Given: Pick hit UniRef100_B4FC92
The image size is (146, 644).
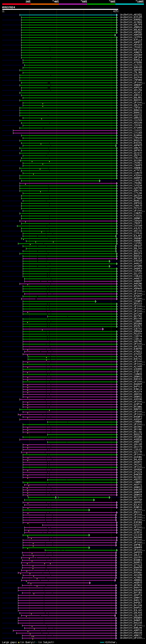Looking at the screenshot, I should (x=131, y=50).
